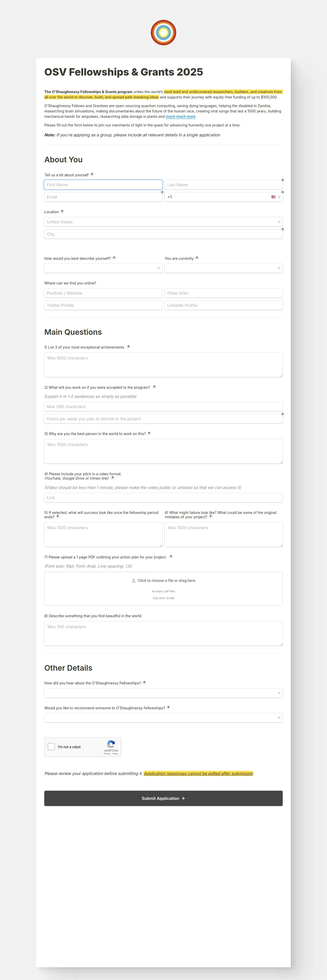Open the United States country dropdown

coord(163,222)
